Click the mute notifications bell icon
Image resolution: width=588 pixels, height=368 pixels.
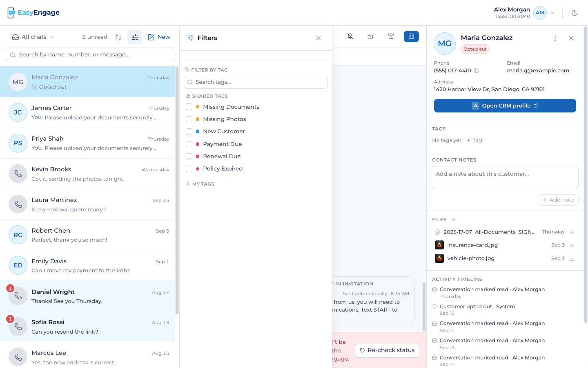coord(350,36)
